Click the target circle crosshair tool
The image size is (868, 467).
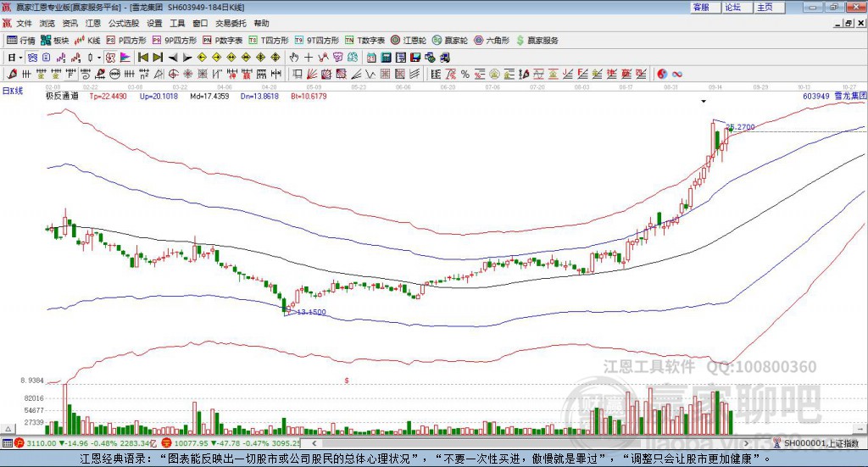(x=173, y=74)
